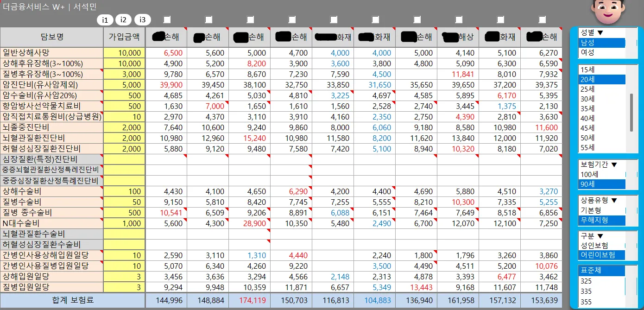Tick the checkbox above the 해상 column
Image resolution: width=644 pixels, height=310 pixels.
pos(459,19)
